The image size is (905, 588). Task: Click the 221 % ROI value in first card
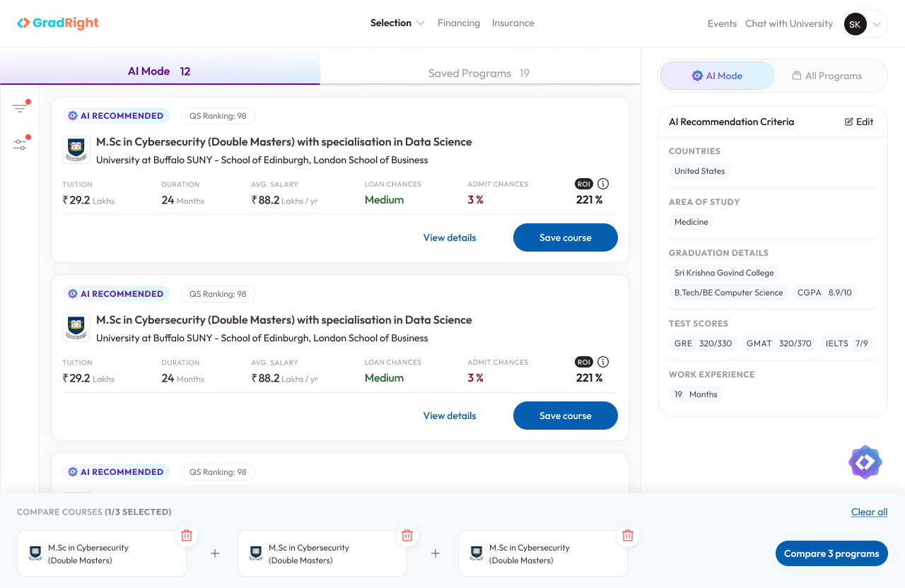click(590, 200)
